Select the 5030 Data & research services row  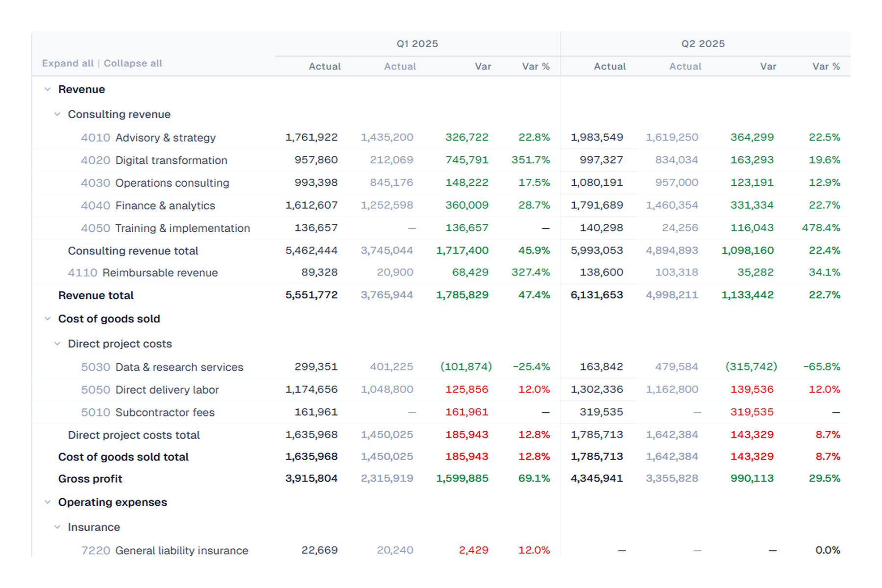[x=441, y=367]
